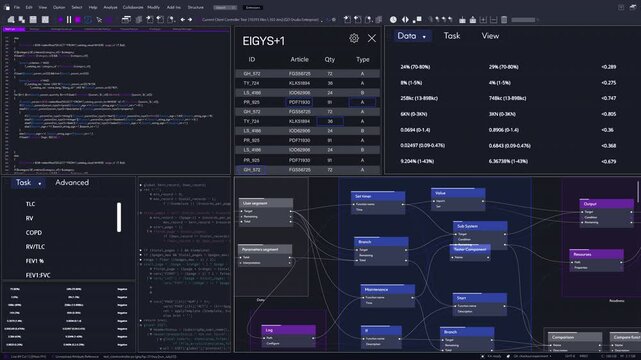The image size is (641, 360).
Task: Open settings gear in EIGYS+1 panel
Action: 354,38
